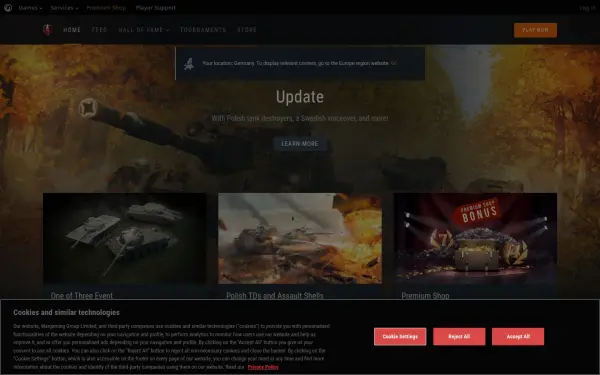Click the Play Now button
This screenshot has width=600, height=375.
coord(535,30)
